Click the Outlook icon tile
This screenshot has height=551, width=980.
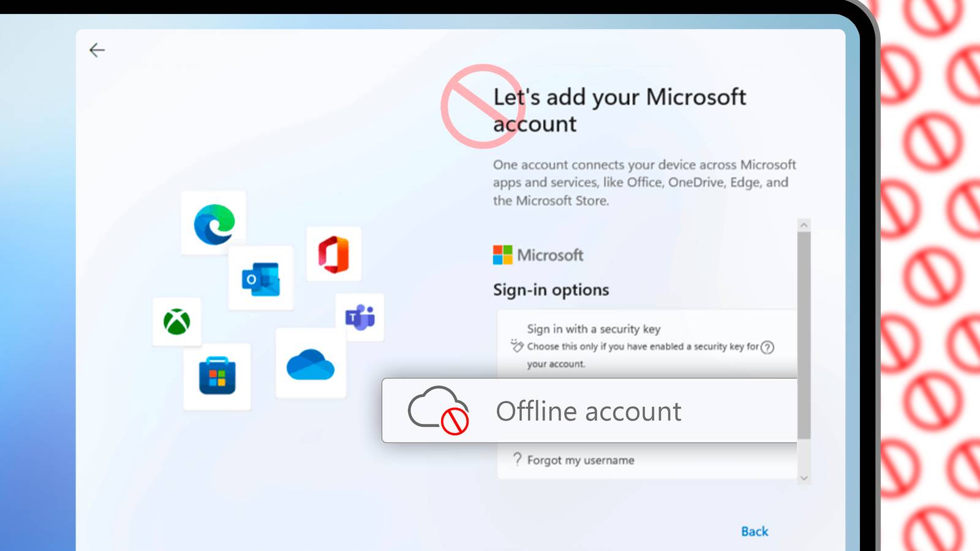coord(262,279)
